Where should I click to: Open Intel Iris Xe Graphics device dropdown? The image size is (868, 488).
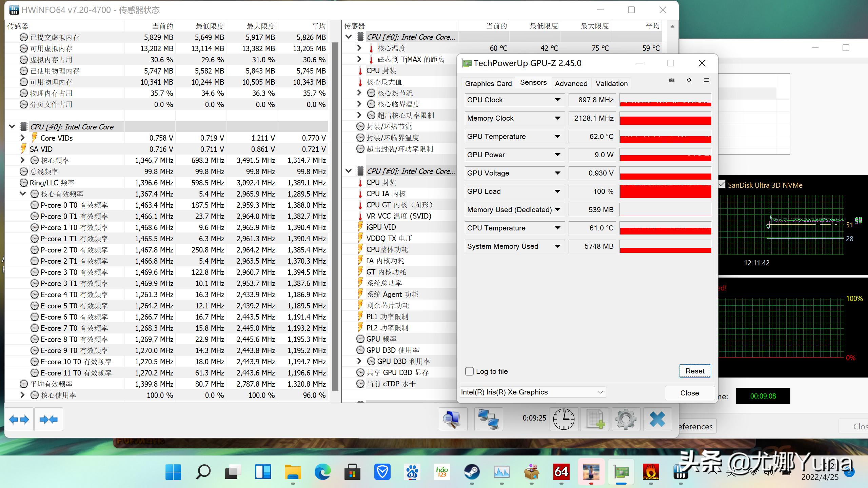click(600, 392)
